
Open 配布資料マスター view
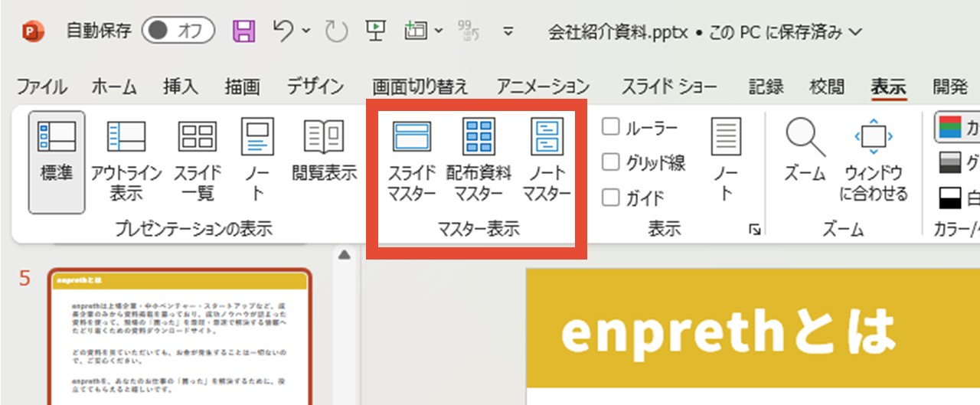point(479,160)
